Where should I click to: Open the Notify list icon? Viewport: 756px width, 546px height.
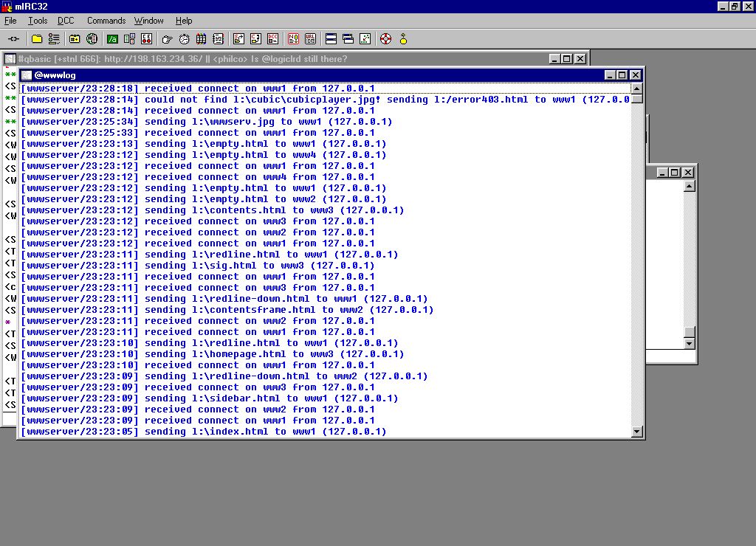293,38
